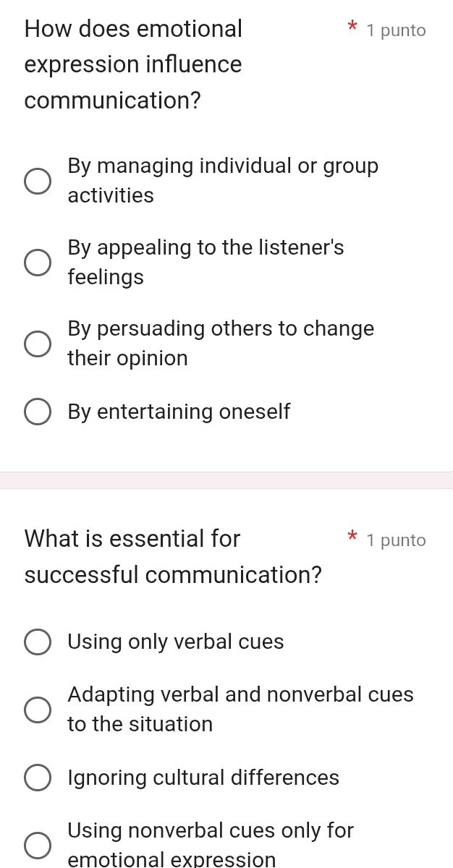Click the "1 punto" label on the emotional expression question
This screenshot has height=868, width=453.
tap(396, 31)
